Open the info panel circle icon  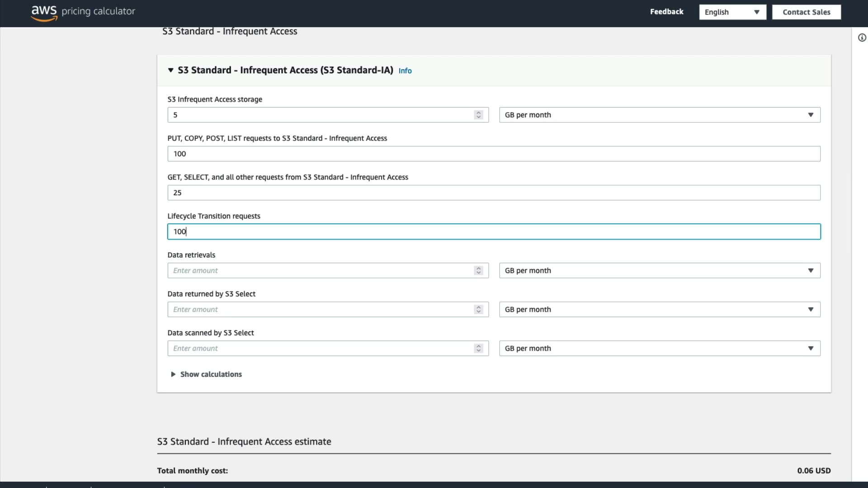click(862, 38)
